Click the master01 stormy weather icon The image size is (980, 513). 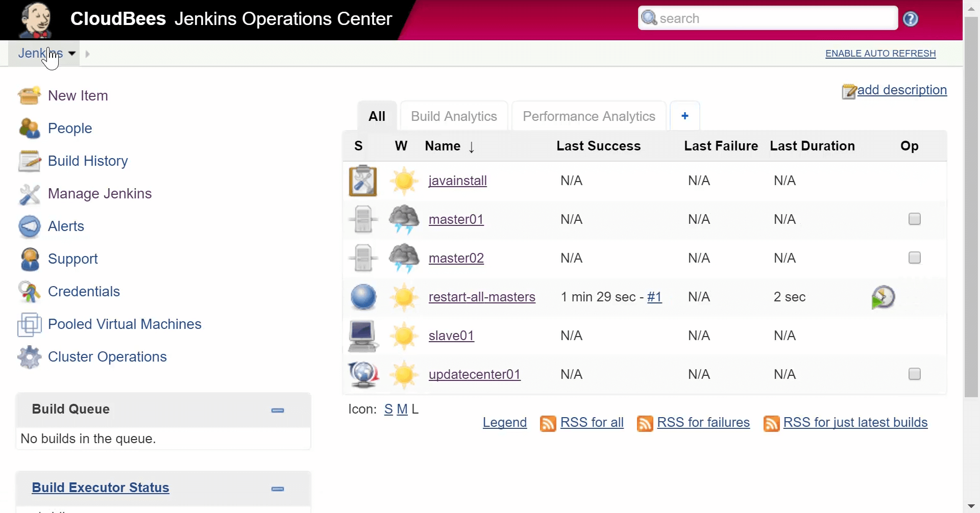(404, 219)
